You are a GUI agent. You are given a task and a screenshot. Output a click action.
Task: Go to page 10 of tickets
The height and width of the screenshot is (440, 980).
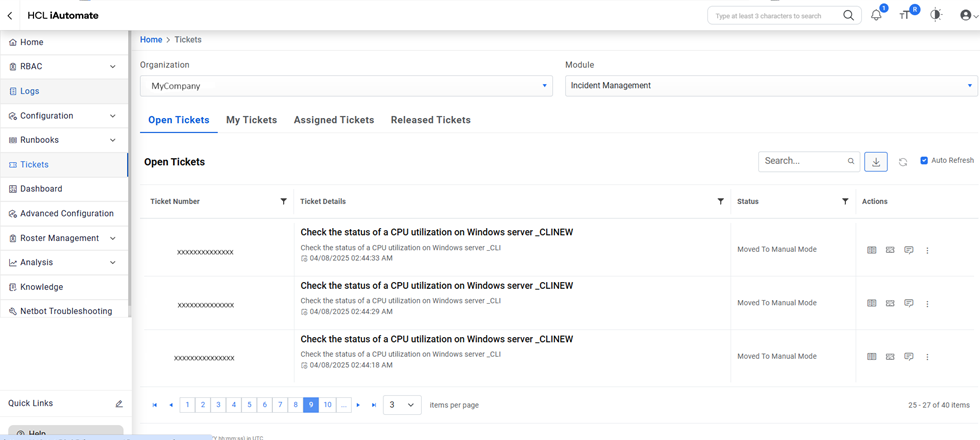click(x=327, y=405)
